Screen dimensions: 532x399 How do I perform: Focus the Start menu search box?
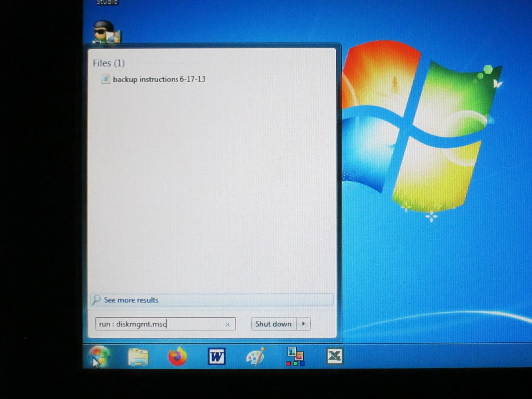coord(165,324)
